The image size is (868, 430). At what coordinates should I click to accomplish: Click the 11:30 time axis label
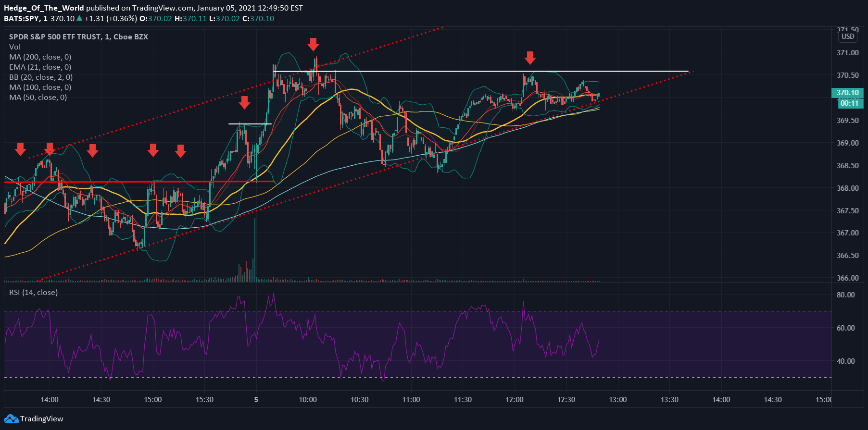click(463, 399)
